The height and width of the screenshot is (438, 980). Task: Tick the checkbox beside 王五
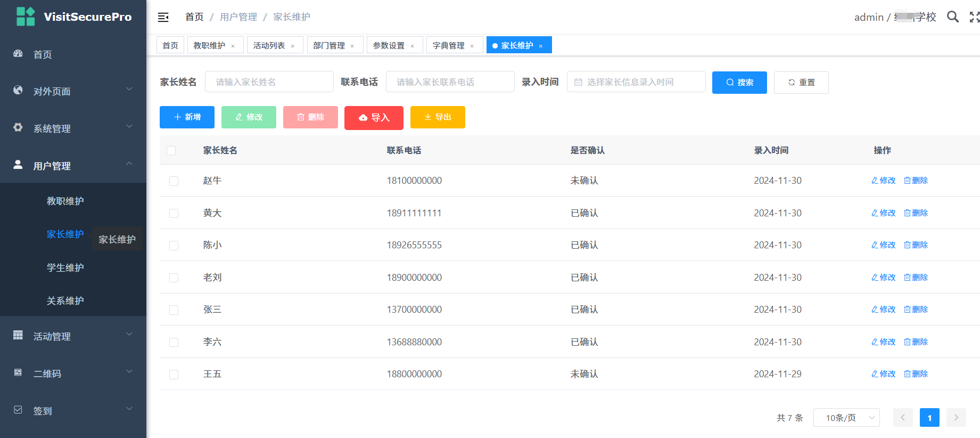(174, 375)
